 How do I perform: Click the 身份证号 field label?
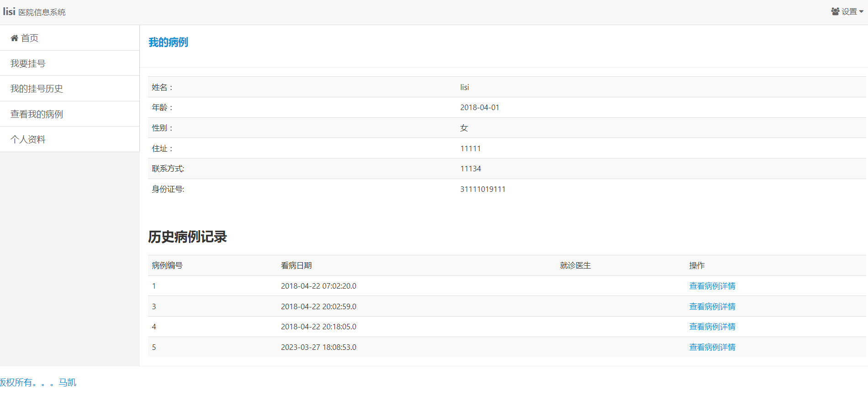168,189
